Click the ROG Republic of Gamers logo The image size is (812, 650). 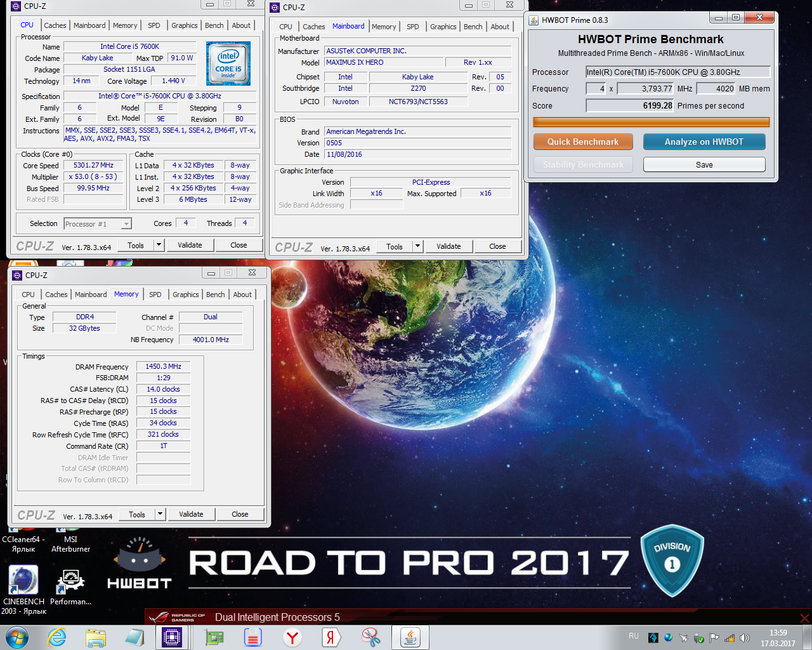coord(178,617)
